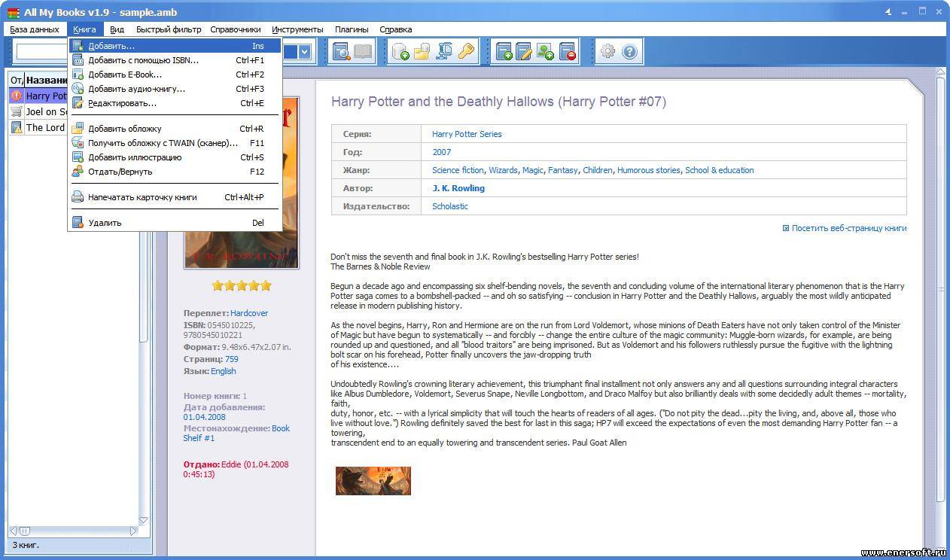The image size is (950, 560).
Task: Choose Отдать/Вернуть menu entry
Action: pyautogui.click(x=175, y=172)
